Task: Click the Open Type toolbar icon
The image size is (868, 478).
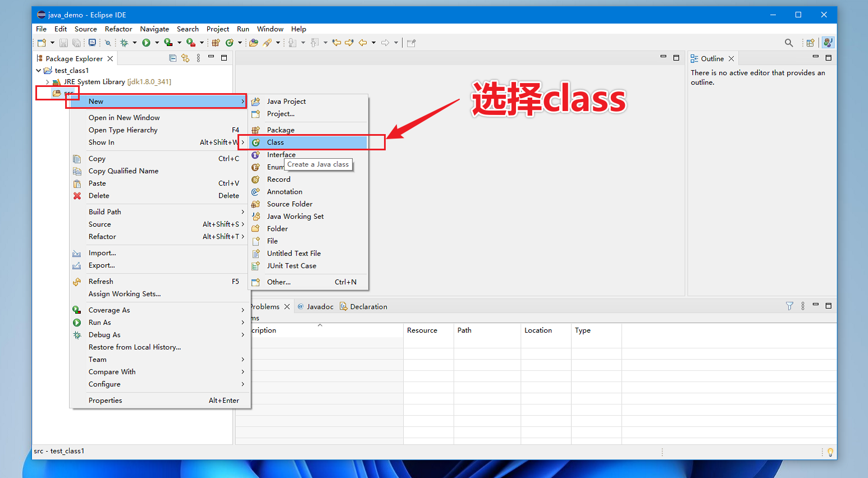Action: click(254, 43)
